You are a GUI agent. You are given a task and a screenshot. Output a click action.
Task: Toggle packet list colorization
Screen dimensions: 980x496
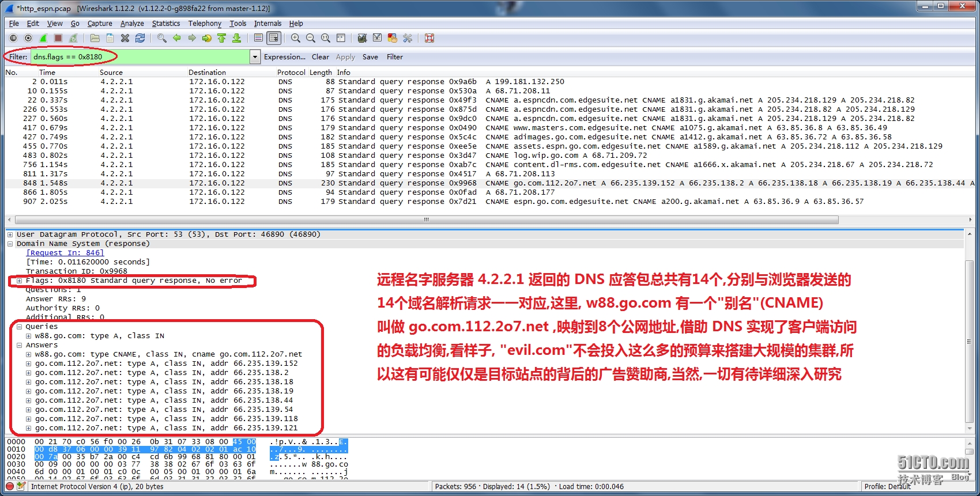pyautogui.click(x=259, y=38)
